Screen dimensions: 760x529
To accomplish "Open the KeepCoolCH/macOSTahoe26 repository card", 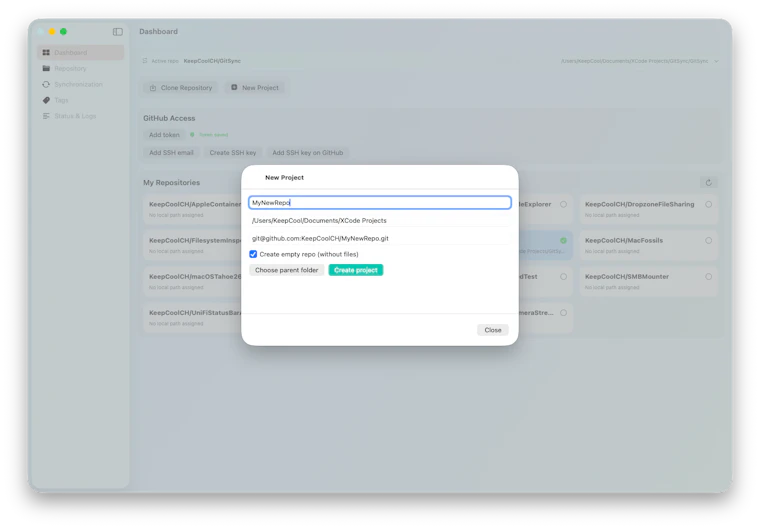I will [x=192, y=282].
